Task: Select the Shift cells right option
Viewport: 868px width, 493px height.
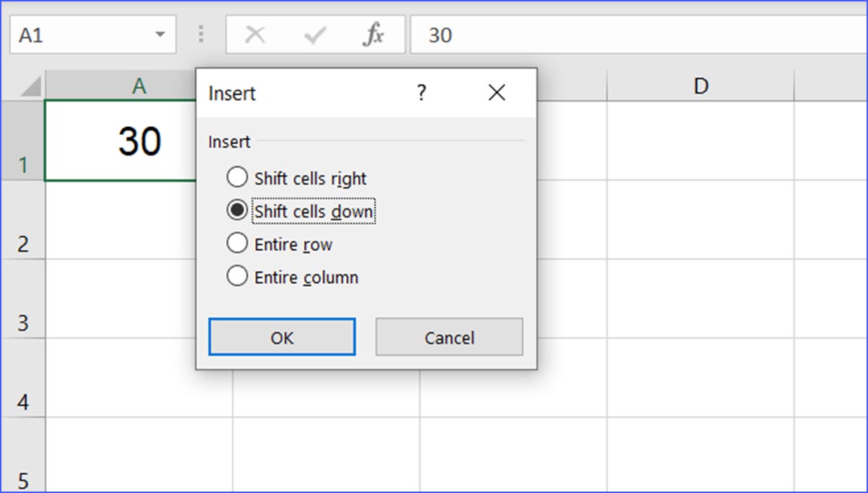Action: pyautogui.click(x=237, y=177)
